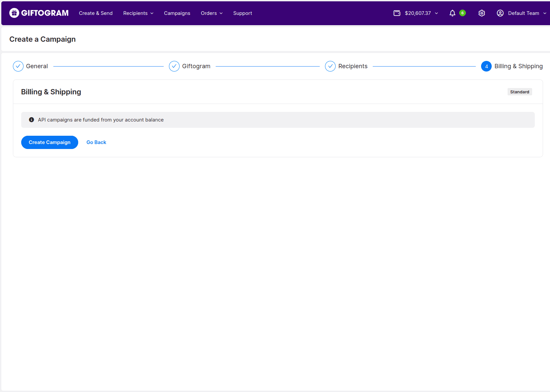The height and width of the screenshot is (392, 550).
Task: Select the Billing & Shipping step label
Action: pos(519,66)
